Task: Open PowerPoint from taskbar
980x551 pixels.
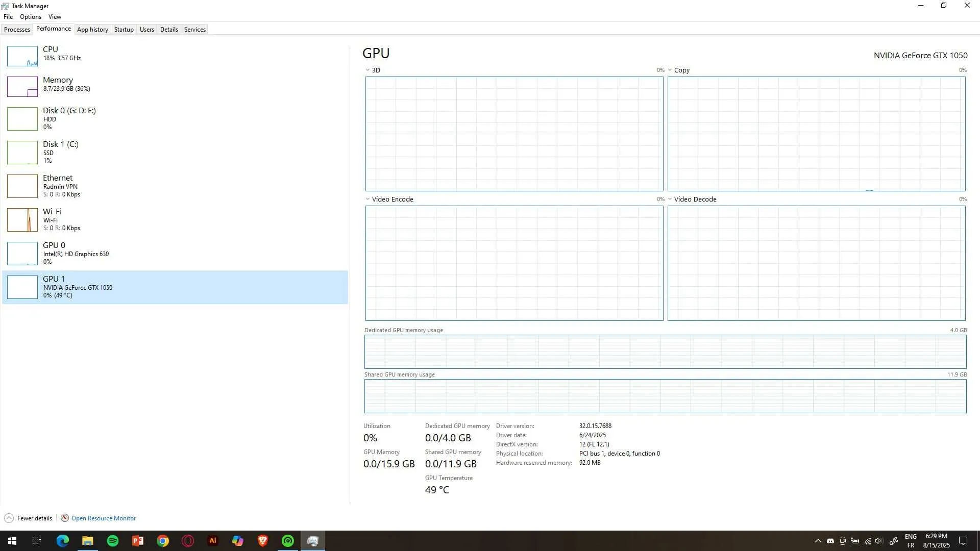Action: tap(138, 541)
